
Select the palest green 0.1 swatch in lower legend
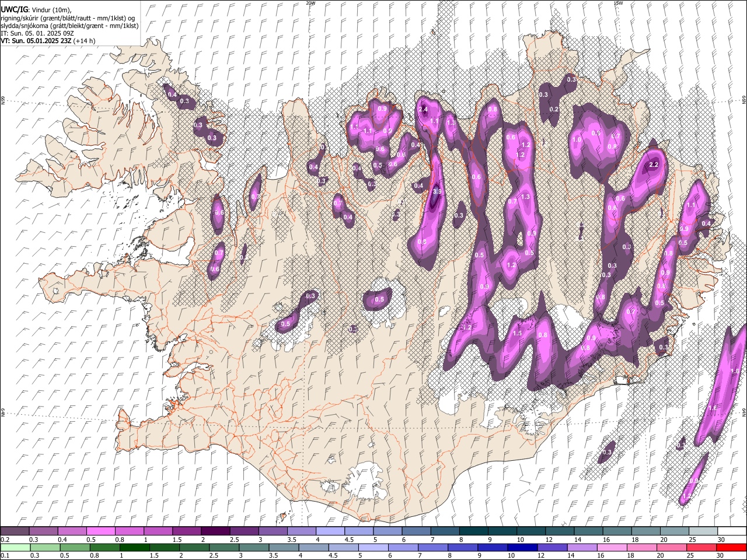15,547
